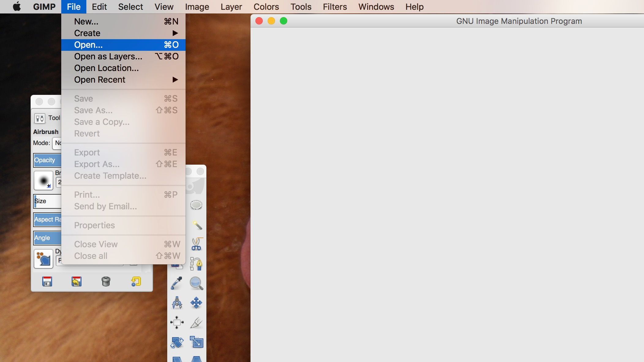Select the Paths pen tool
Image resolution: width=644 pixels, height=362 pixels.
[196, 264]
